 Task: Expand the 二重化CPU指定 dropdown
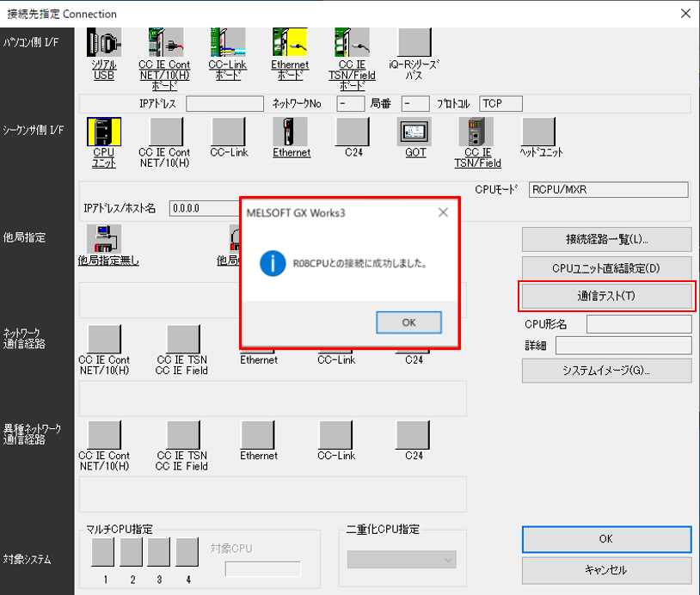tap(401, 560)
